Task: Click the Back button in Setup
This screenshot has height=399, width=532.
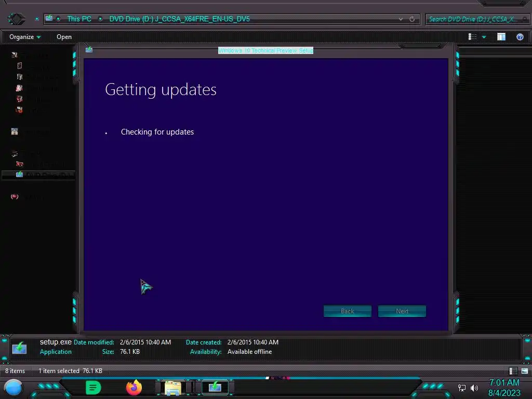Action: click(347, 311)
